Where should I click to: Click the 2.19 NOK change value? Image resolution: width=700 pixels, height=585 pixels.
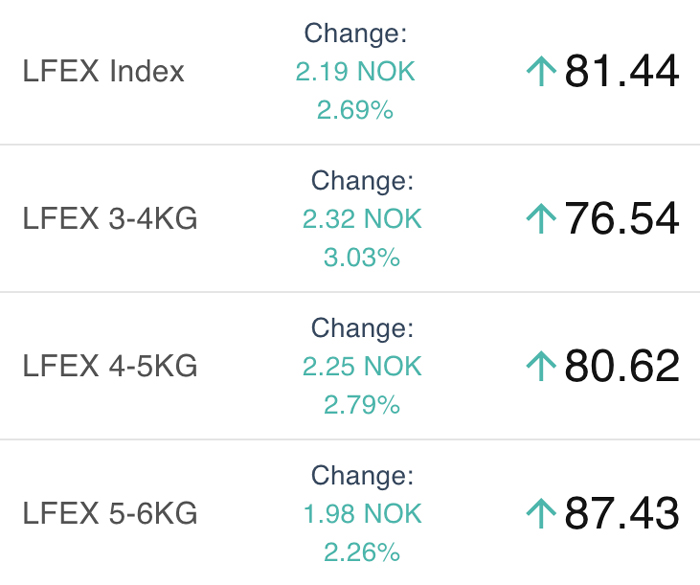(355, 71)
